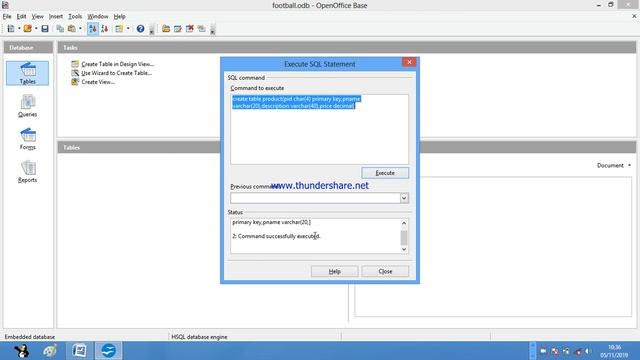
Task: Close the document with the menu-bar X
Action: (x=634, y=16)
